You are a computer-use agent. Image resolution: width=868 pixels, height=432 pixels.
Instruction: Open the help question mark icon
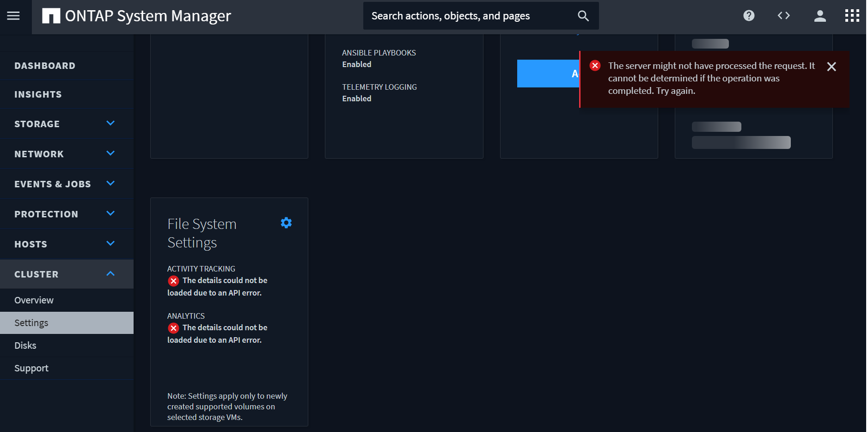tap(749, 16)
